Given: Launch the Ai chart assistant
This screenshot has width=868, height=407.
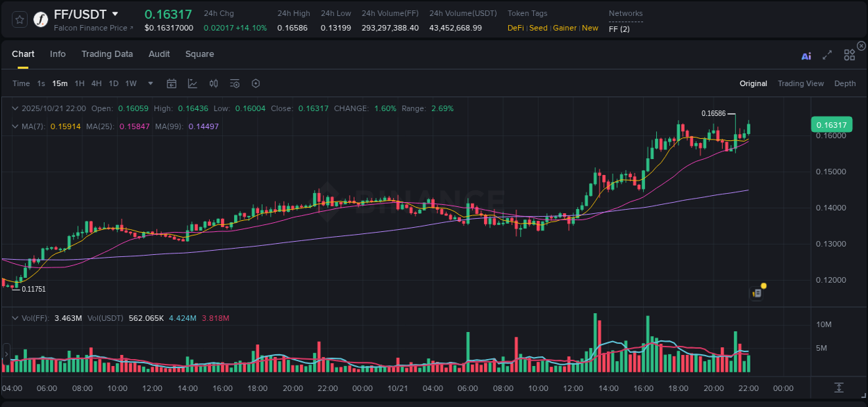Looking at the screenshot, I should click(x=806, y=54).
